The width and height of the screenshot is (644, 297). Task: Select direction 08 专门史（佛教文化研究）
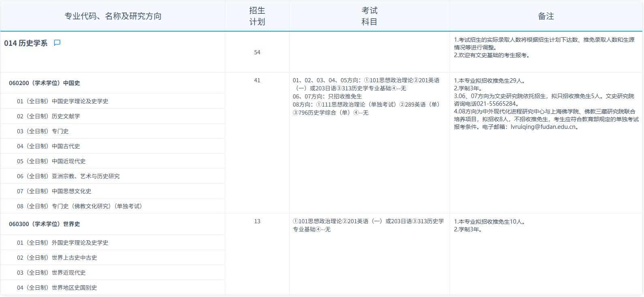[x=79, y=206]
